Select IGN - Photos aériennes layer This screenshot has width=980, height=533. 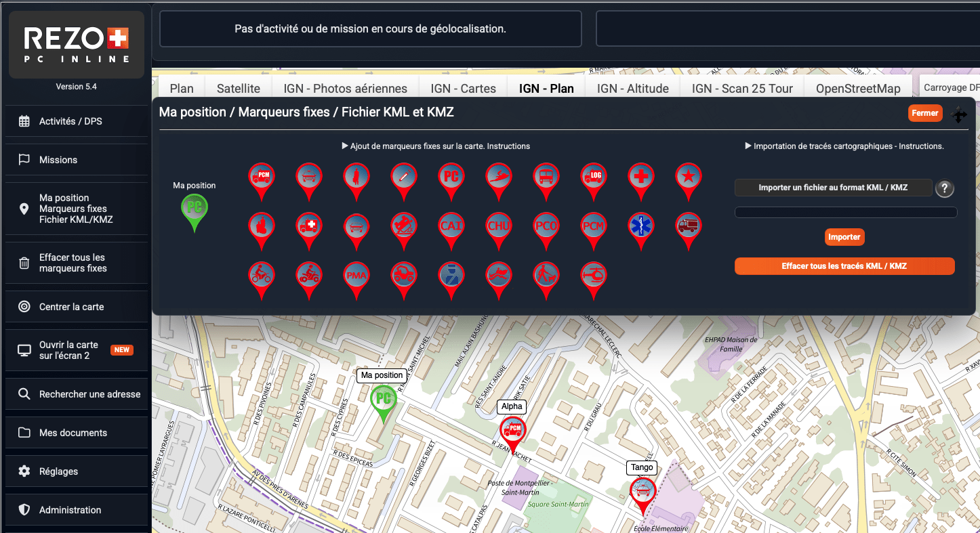pyautogui.click(x=346, y=88)
